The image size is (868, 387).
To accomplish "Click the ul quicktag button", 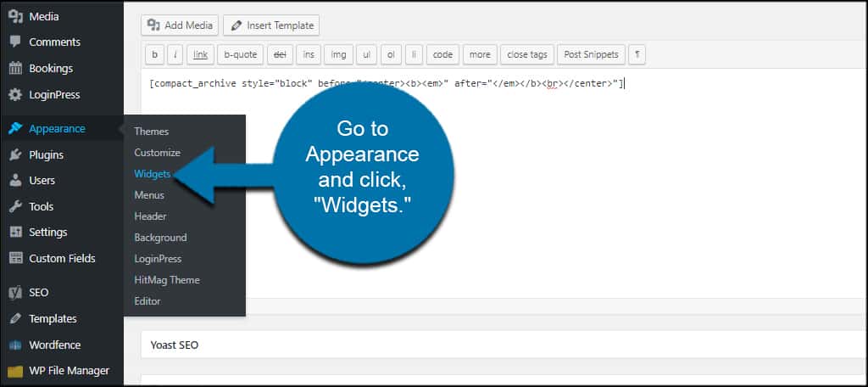I will point(366,54).
